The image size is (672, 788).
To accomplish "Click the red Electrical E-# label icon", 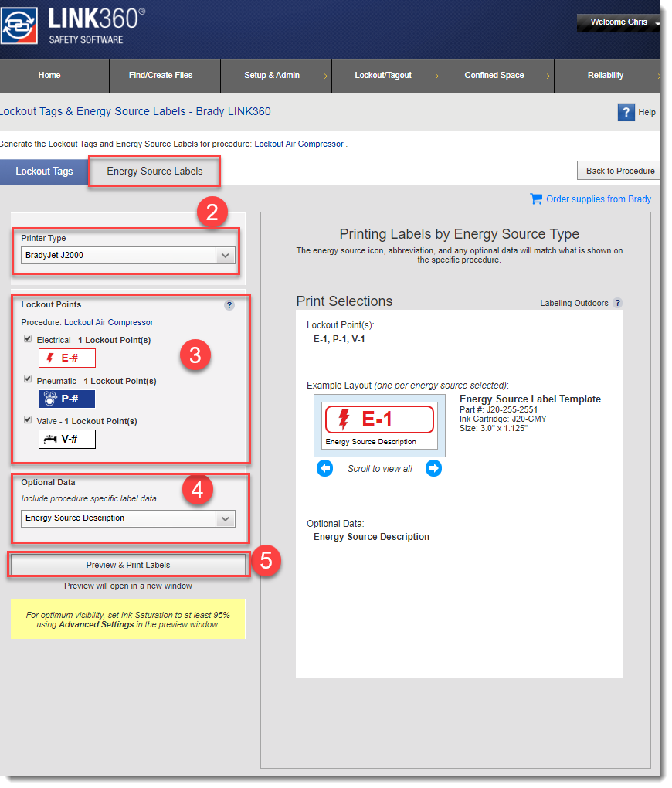I will click(x=67, y=358).
